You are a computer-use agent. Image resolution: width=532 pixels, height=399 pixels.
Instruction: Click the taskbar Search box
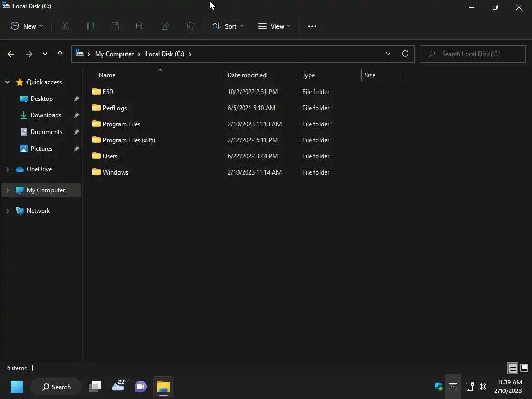(x=56, y=387)
